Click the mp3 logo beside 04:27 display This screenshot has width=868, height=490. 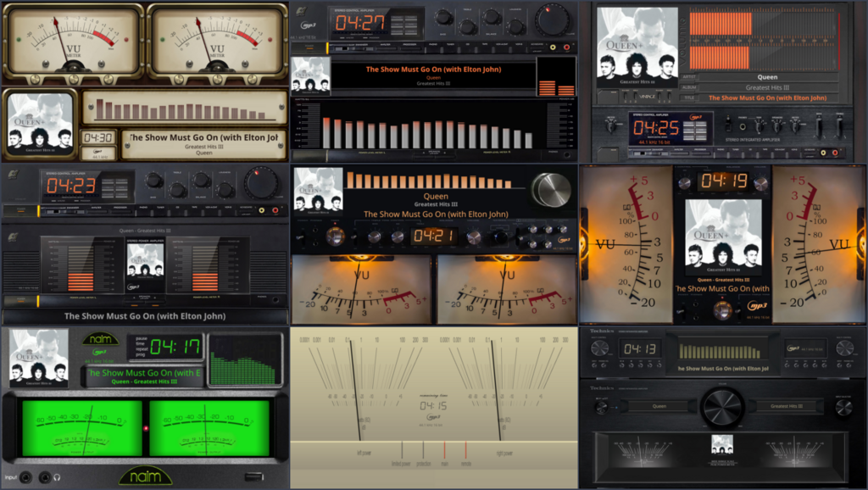309,25
